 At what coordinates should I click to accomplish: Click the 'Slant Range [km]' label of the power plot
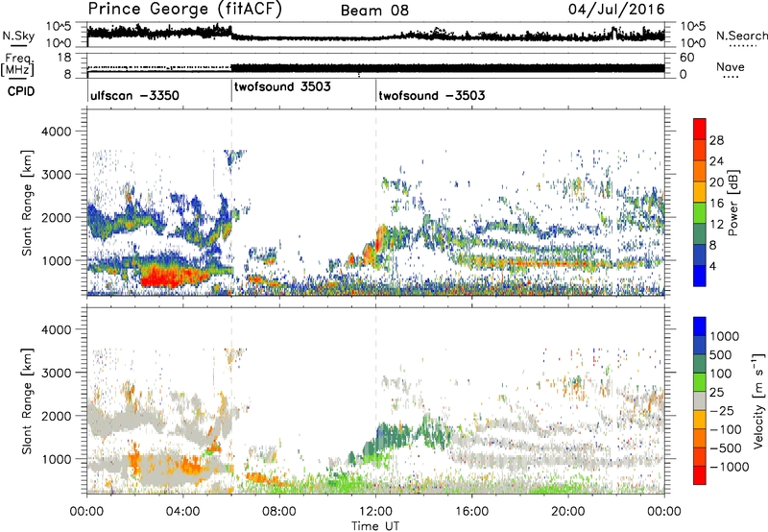click(x=27, y=203)
